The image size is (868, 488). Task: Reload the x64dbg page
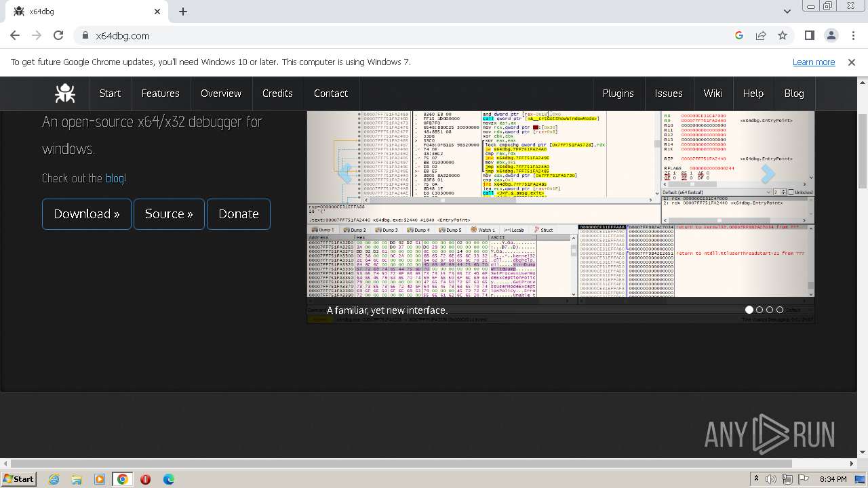pyautogui.click(x=58, y=36)
